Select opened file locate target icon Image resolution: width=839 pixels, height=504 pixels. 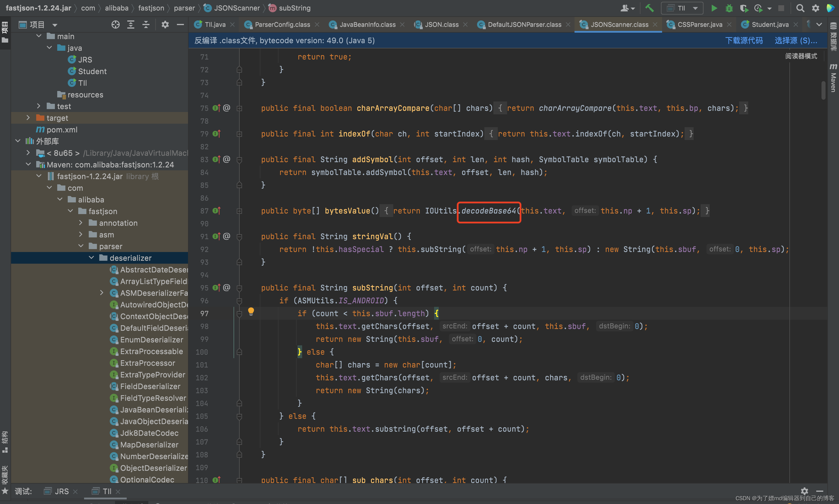(x=116, y=24)
